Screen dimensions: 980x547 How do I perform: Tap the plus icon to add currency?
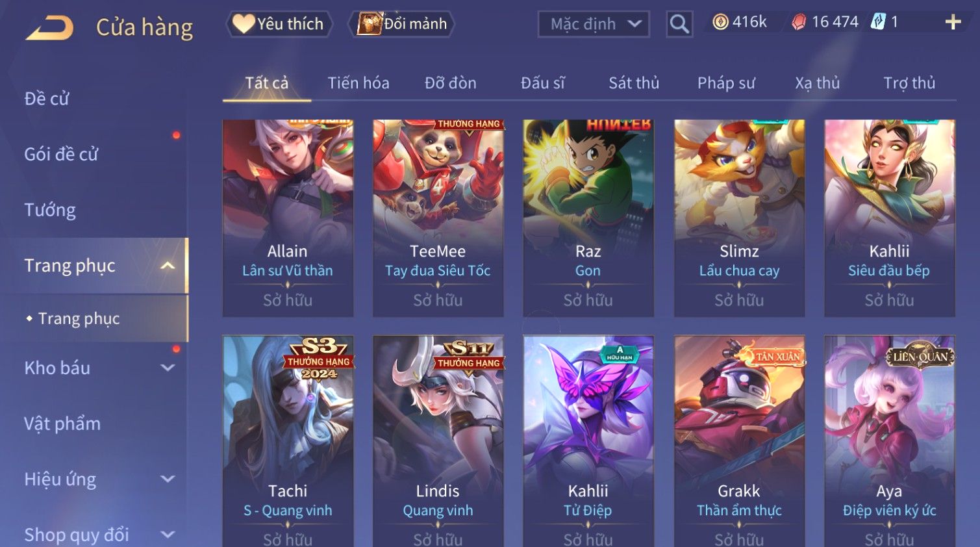click(953, 23)
